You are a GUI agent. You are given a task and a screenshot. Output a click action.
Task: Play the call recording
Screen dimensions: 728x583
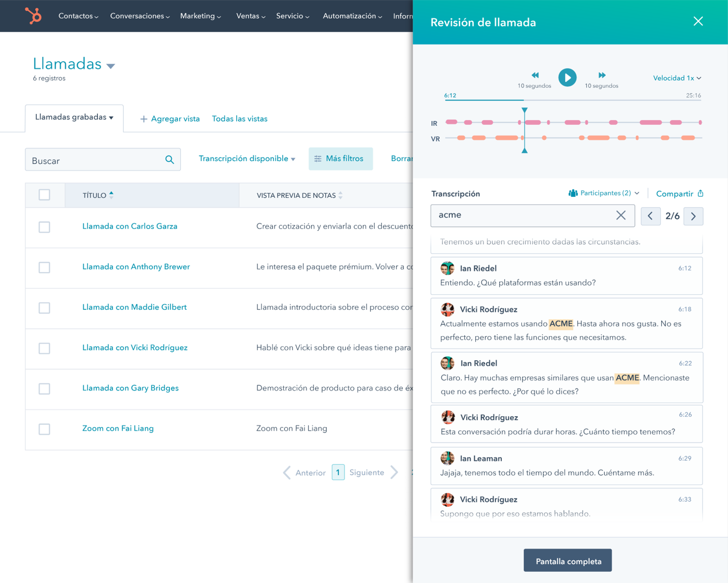pos(567,78)
